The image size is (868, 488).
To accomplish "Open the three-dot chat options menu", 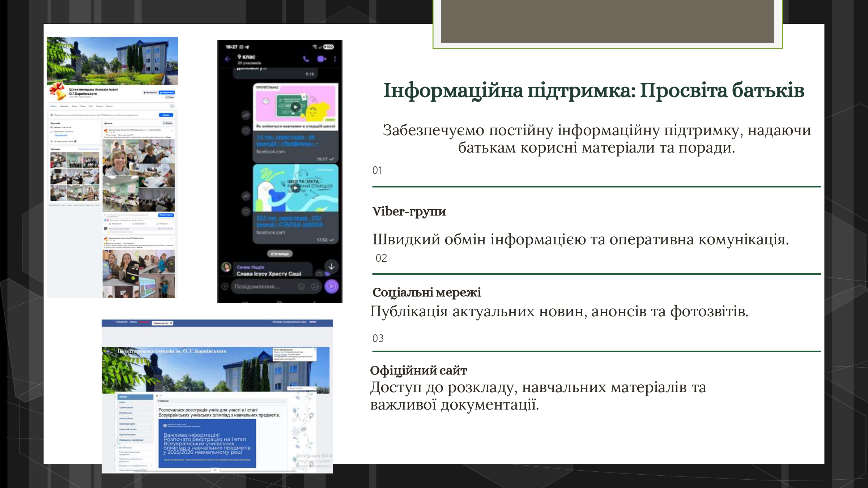I will point(335,59).
